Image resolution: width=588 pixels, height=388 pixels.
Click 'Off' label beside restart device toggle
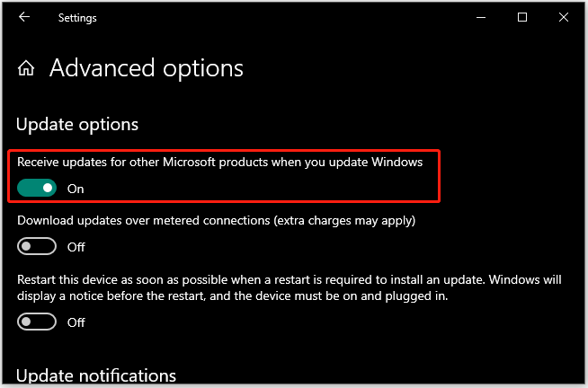coord(76,322)
